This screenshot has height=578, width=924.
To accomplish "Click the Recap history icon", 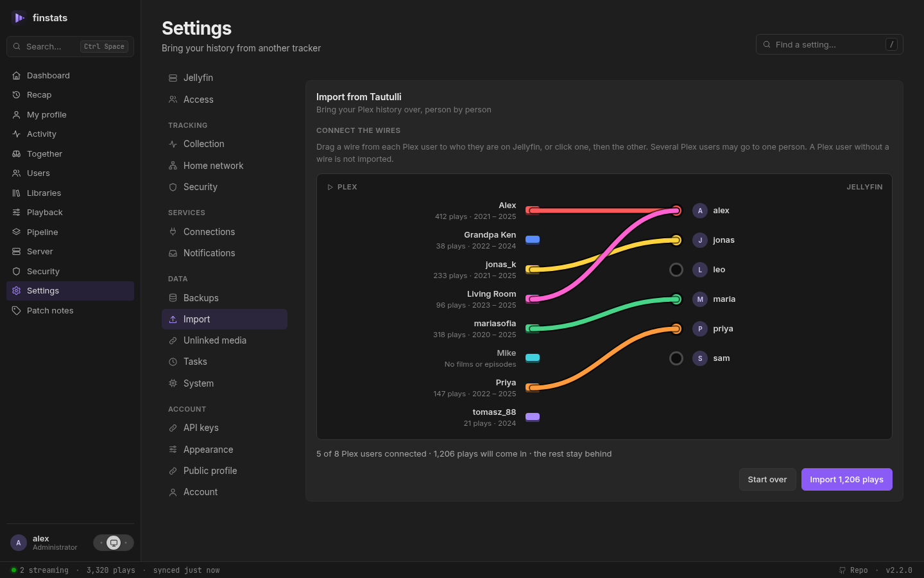I will coord(16,95).
